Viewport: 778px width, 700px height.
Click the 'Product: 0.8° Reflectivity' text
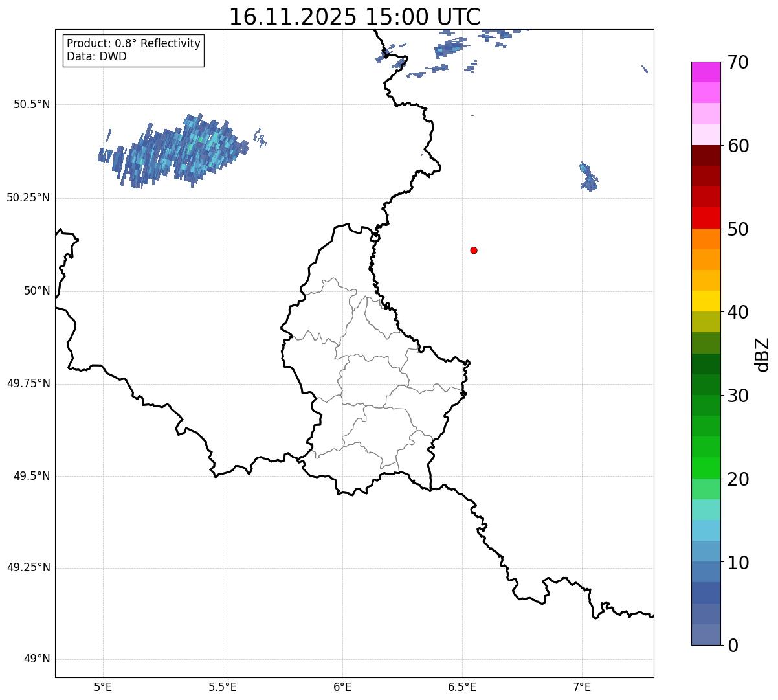tap(134, 43)
